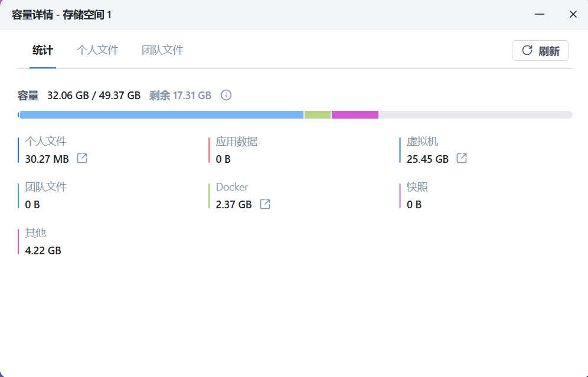
Task: Click the 应用数据 label
Action: 237,142
